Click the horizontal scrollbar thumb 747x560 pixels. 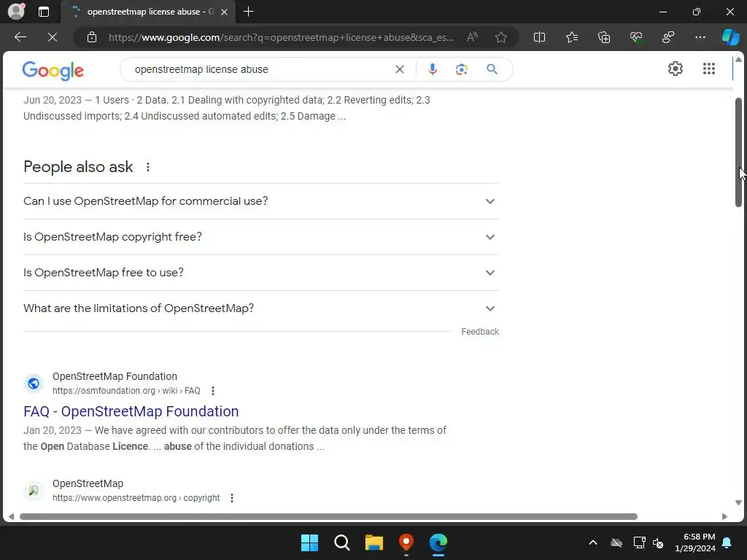[328, 517]
